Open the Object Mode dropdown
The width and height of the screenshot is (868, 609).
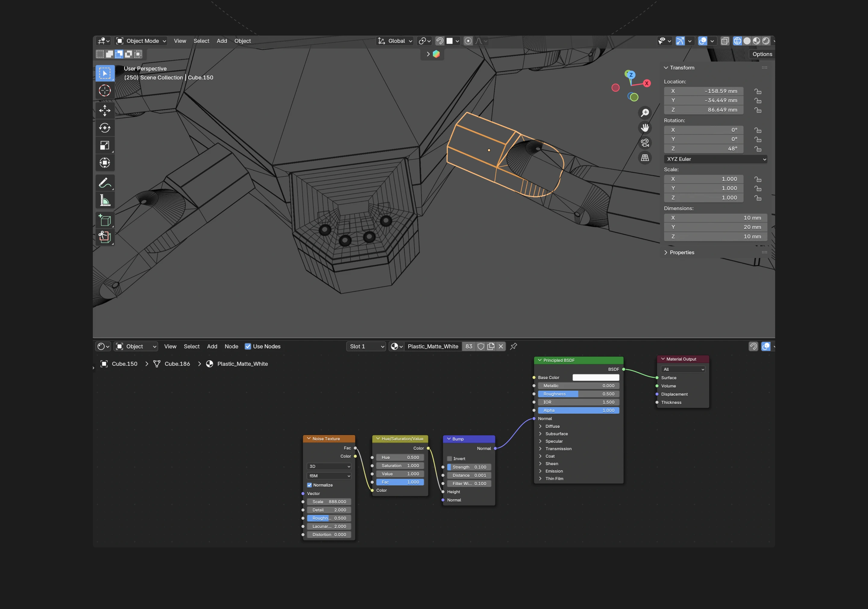(141, 41)
